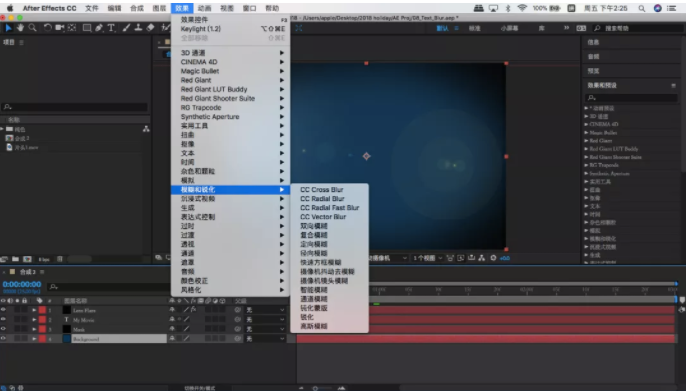The image size is (686, 391).
Task: Open the macOS Notification Center icon
Action: tap(672, 8)
